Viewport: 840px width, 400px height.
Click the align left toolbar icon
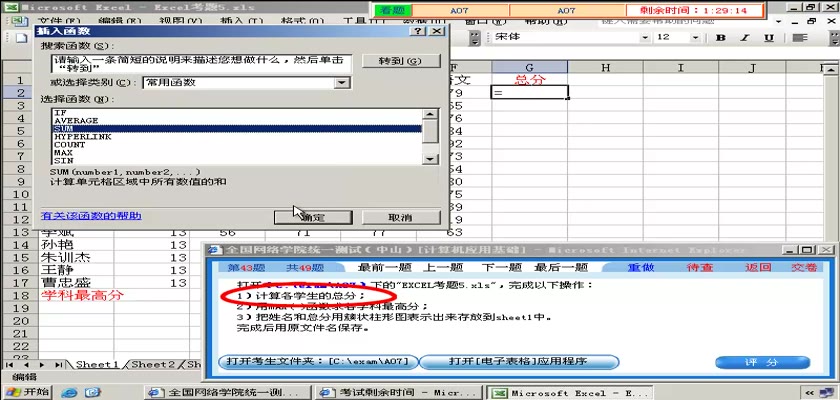pyautogui.click(x=800, y=37)
